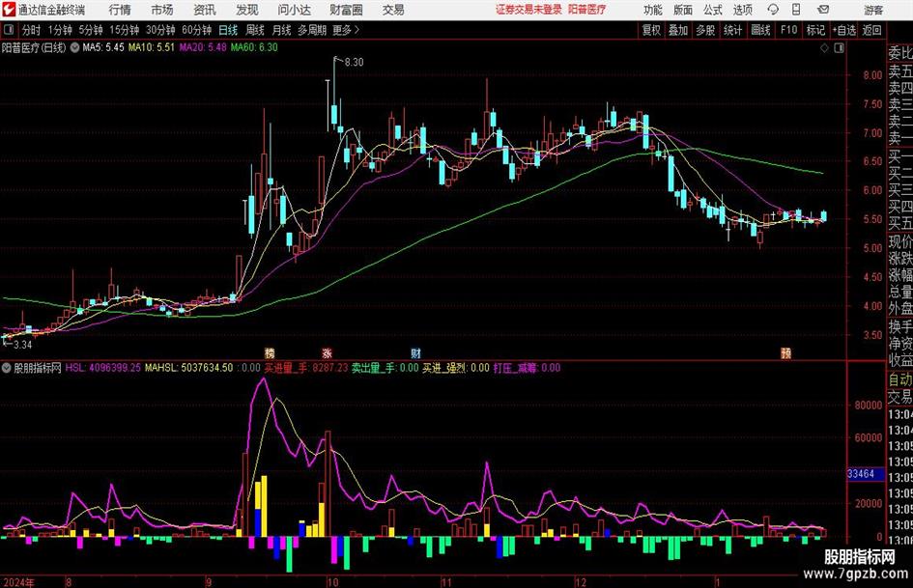
Task: Open the 交易 menu
Action: pos(393,10)
